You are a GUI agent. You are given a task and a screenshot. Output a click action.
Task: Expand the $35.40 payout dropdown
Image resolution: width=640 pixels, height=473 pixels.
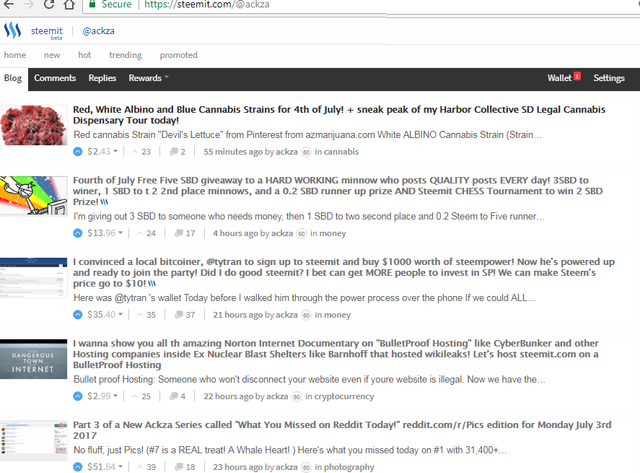click(105, 315)
